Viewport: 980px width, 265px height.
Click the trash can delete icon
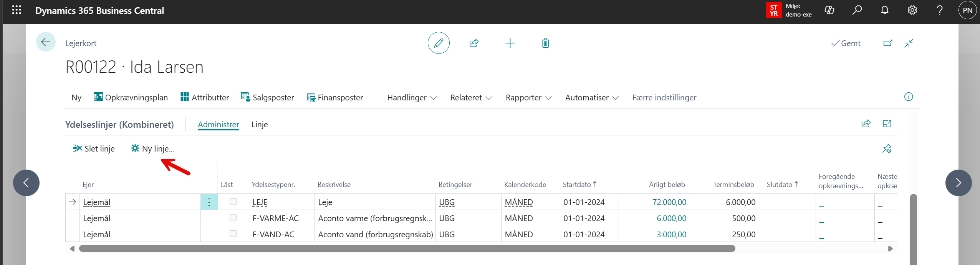pyautogui.click(x=545, y=43)
